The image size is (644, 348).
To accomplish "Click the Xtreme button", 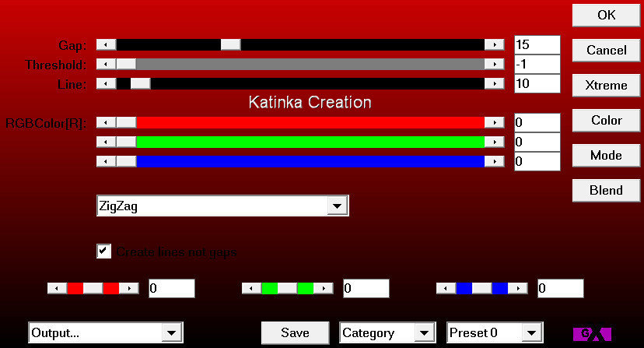I will pos(606,85).
